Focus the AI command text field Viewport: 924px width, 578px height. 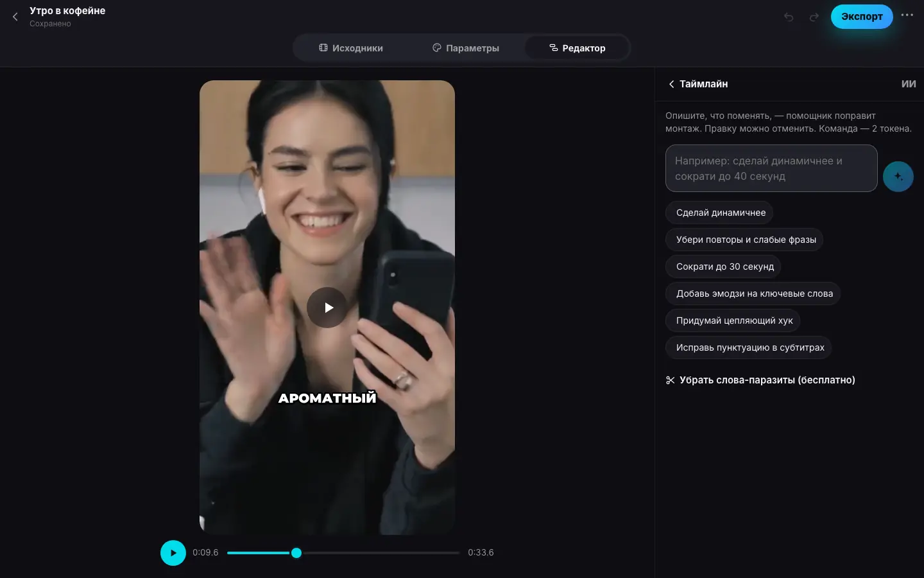771,168
